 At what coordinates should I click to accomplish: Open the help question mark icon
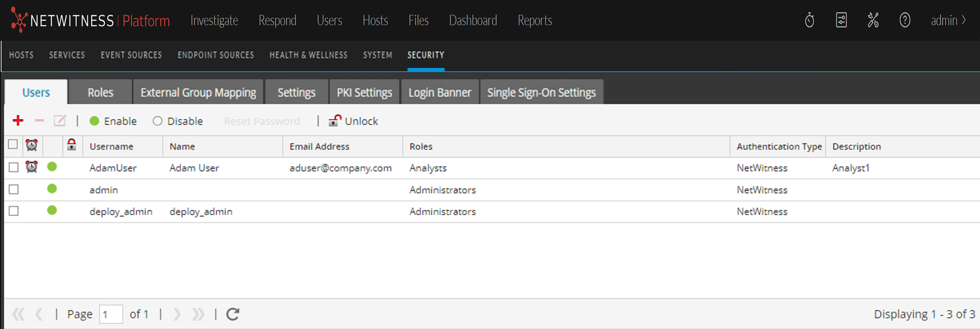click(905, 20)
